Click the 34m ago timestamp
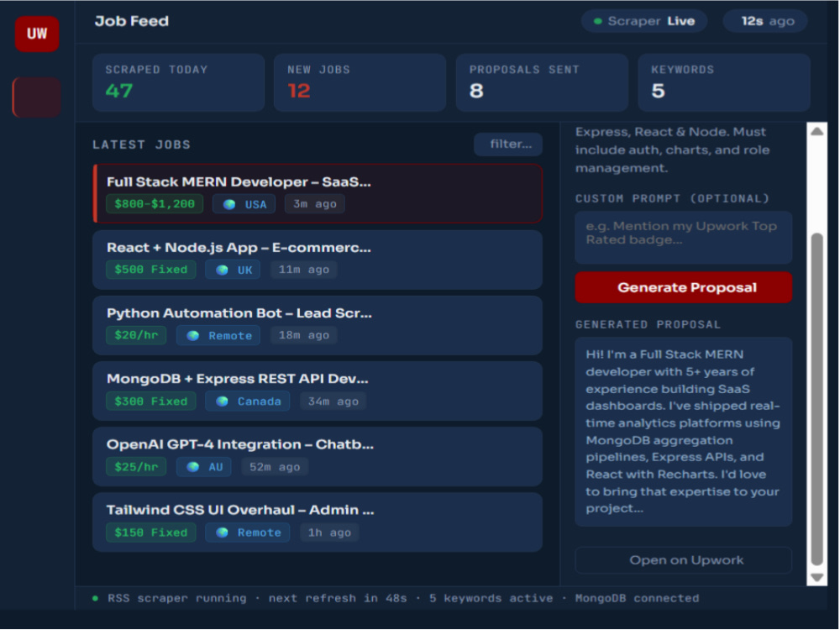Viewport: 840px width, 630px height. point(333,402)
